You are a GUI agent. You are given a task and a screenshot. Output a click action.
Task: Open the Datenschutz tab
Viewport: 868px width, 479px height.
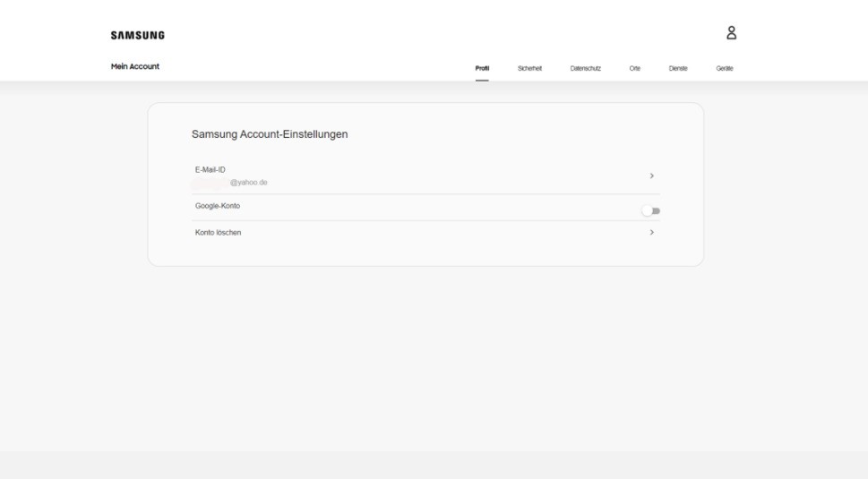(x=585, y=68)
